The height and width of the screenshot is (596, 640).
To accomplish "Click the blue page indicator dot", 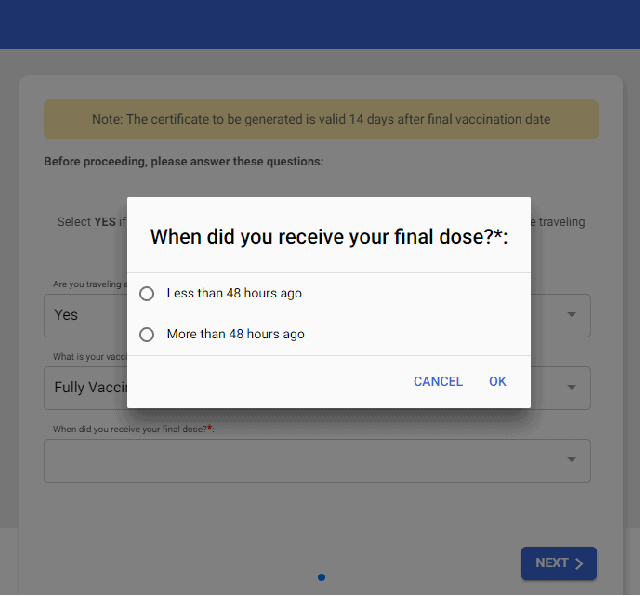I will [321, 577].
